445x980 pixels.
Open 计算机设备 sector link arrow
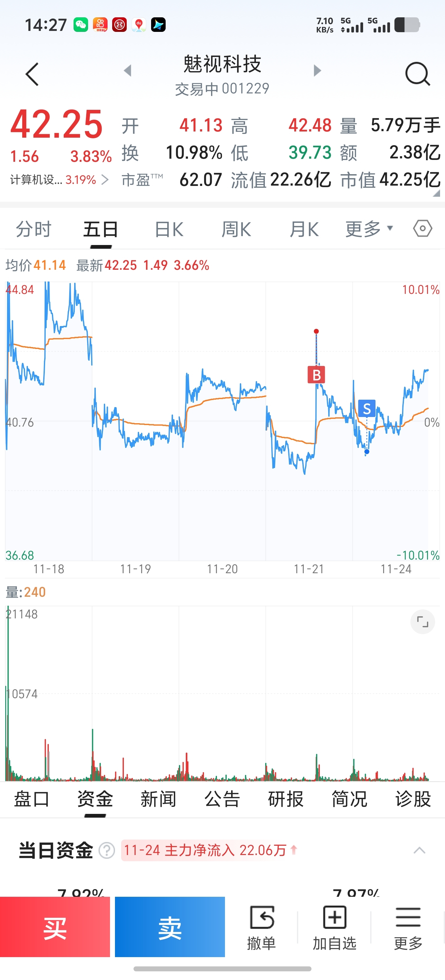[105, 179]
